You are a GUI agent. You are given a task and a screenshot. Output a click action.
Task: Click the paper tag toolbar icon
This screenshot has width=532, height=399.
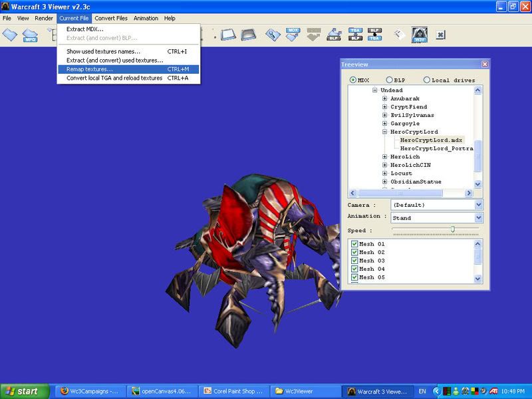[x=399, y=35]
